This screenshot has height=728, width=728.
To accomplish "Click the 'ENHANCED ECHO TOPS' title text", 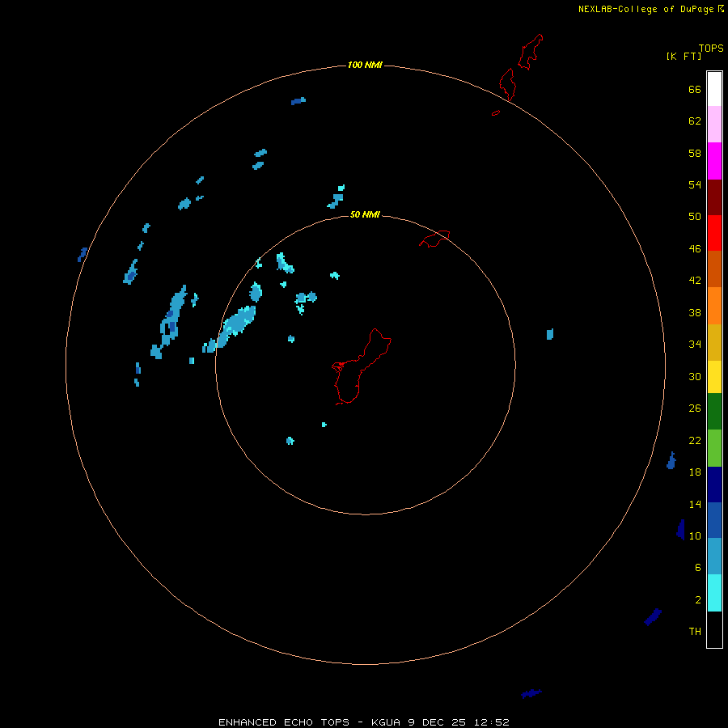I will point(284,722).
